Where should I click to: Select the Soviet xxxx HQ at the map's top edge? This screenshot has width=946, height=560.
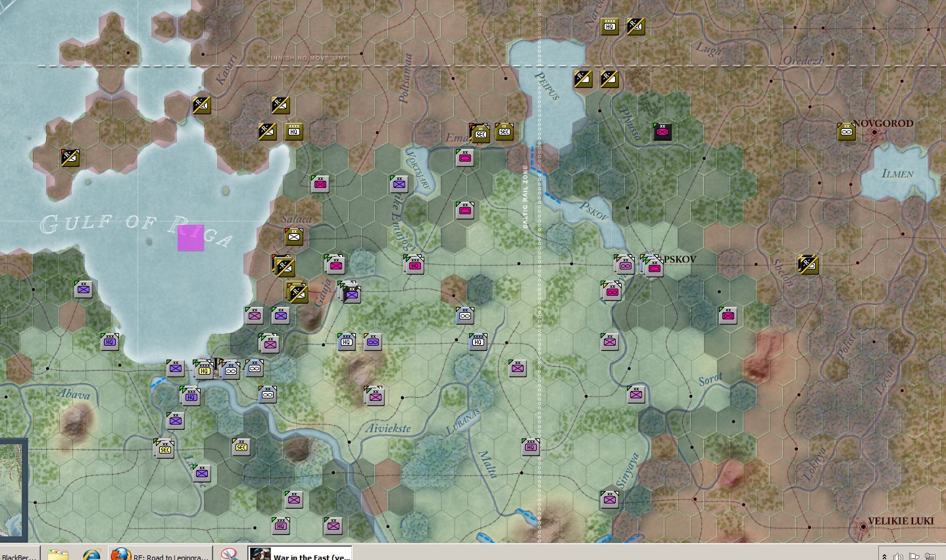609,26
